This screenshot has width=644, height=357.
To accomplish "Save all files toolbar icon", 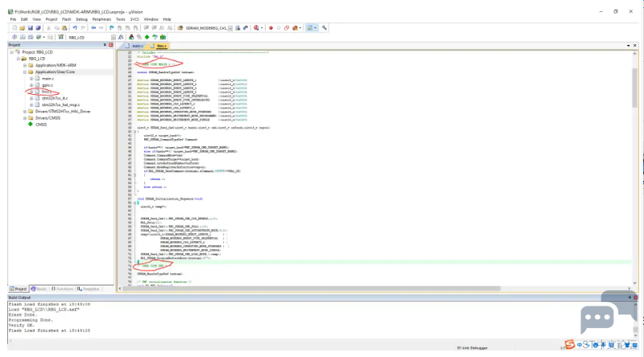I will tap(38, 28).
